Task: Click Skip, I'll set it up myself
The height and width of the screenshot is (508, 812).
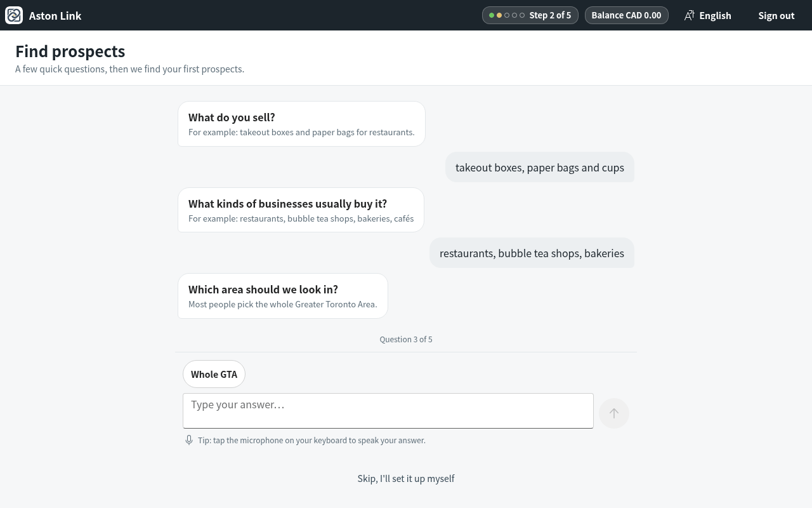Action: [406, 478]
